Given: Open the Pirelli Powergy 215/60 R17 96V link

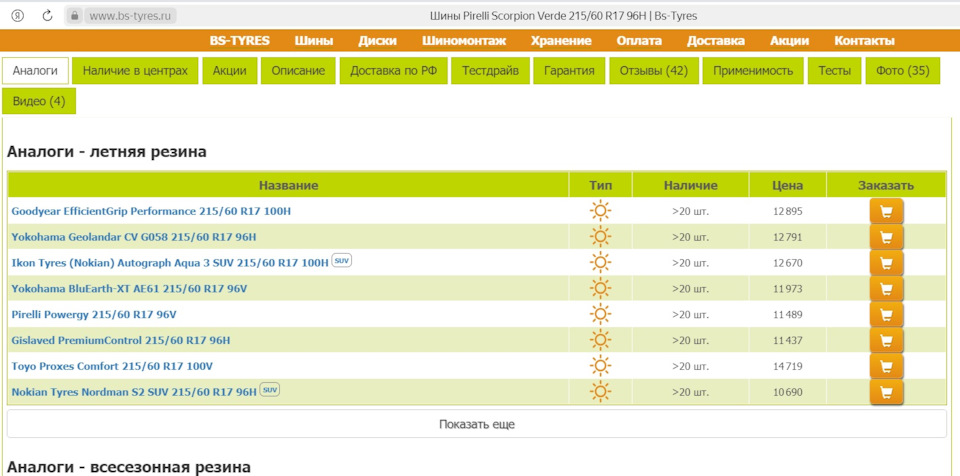Looking at the screenshot, I should 94,314.
